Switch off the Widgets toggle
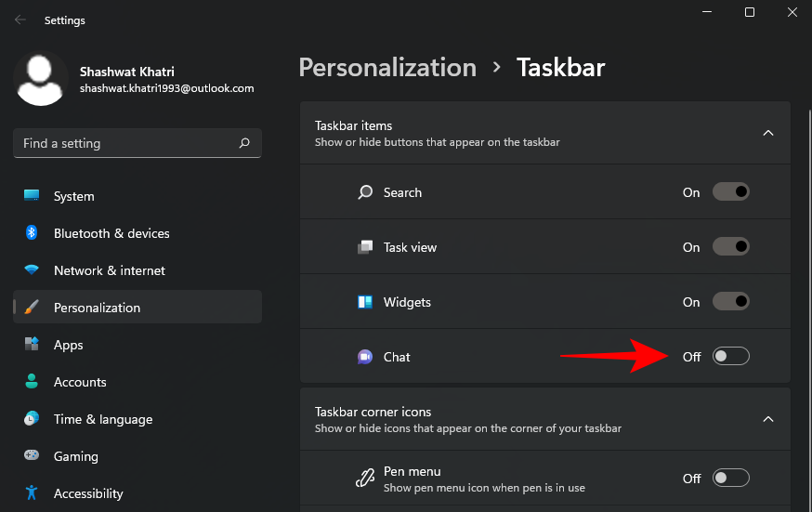The image size is (812, 512). [730, 302]
